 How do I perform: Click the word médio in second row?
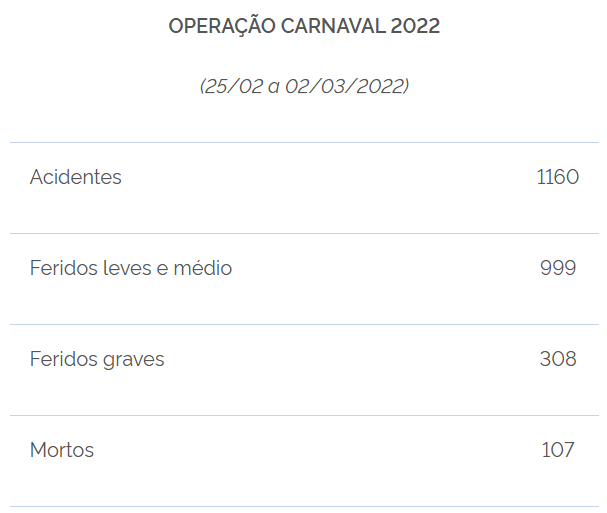pos(203,268)
